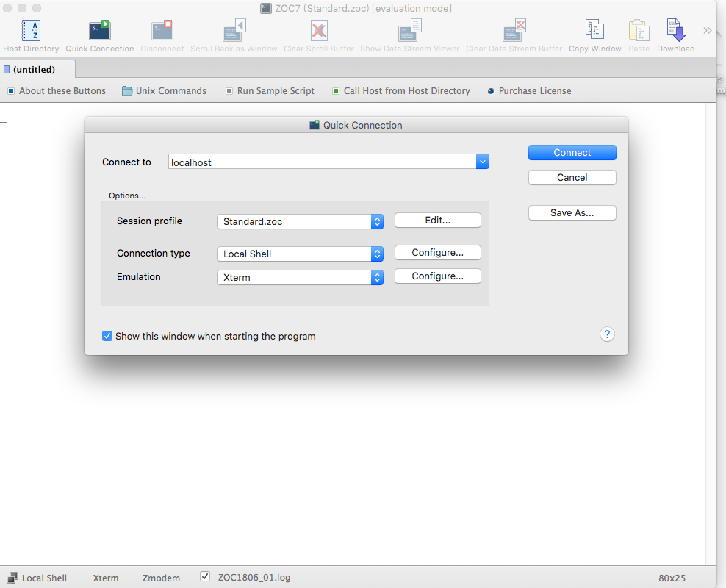Click Xterm in the status bar
Image resolution: width=726 pixels, height=588 pixels.
(106, 578)
